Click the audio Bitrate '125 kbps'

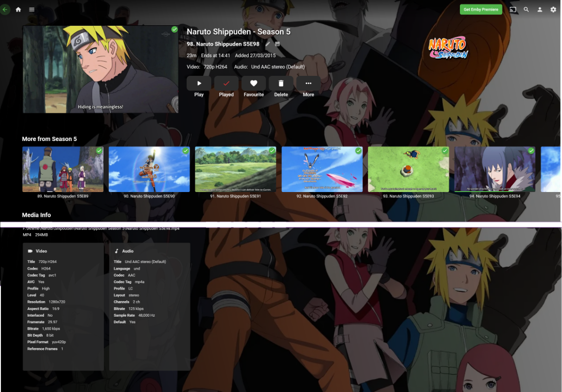(x=136, y=309)
